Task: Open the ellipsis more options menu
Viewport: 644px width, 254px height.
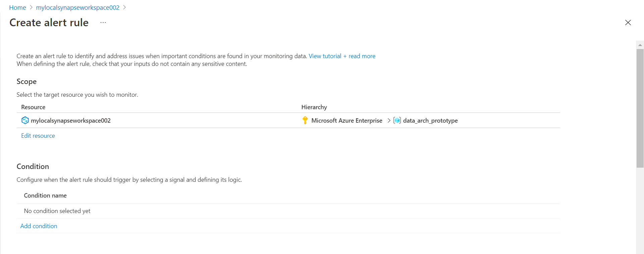Action: (103, 23)
